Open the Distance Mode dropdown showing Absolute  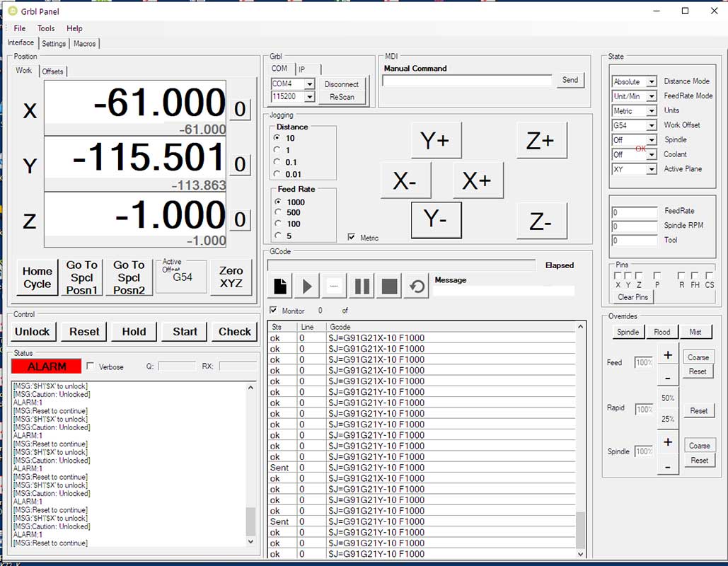(651, 81)
